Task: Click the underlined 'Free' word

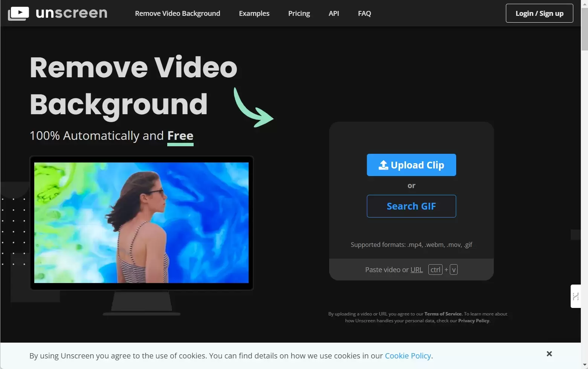Action: click(x=180, y=136)
